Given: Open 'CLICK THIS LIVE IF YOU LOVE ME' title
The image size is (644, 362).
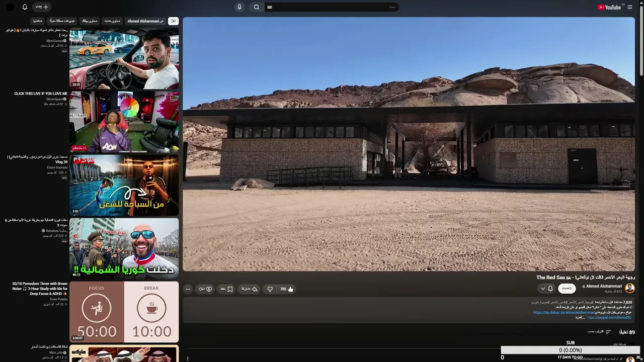Looking at the screenshot, I should pos(41,94).
